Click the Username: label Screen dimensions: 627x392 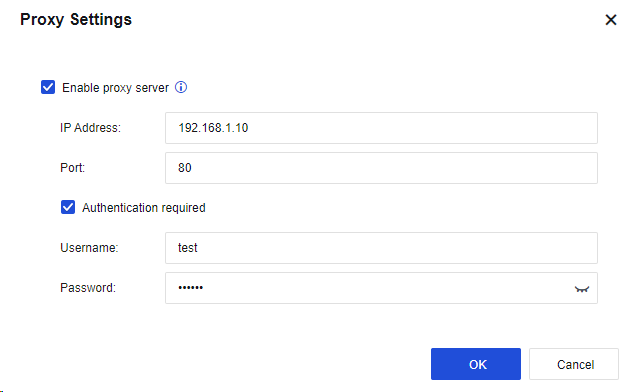(89, 248)
